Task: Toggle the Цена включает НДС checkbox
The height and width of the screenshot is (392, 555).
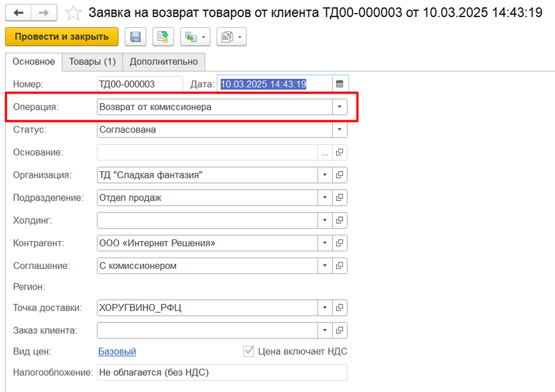Action: point(248,352)
